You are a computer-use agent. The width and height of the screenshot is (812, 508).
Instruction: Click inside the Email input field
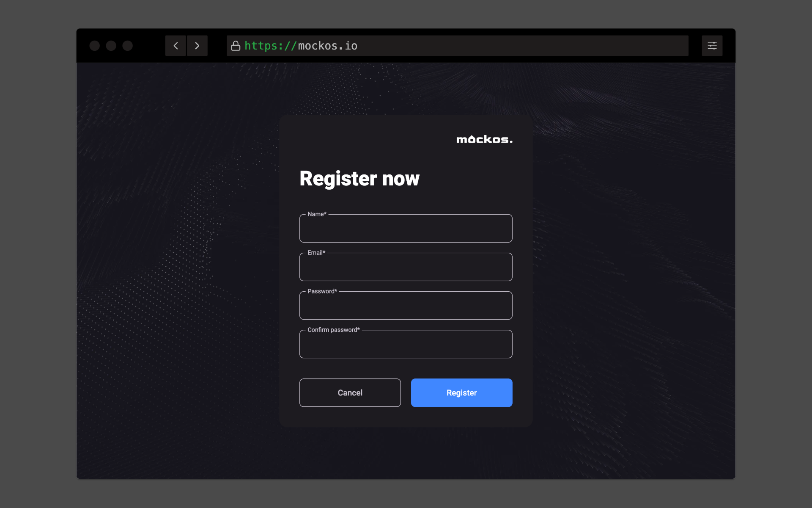(x=406, y=267)
